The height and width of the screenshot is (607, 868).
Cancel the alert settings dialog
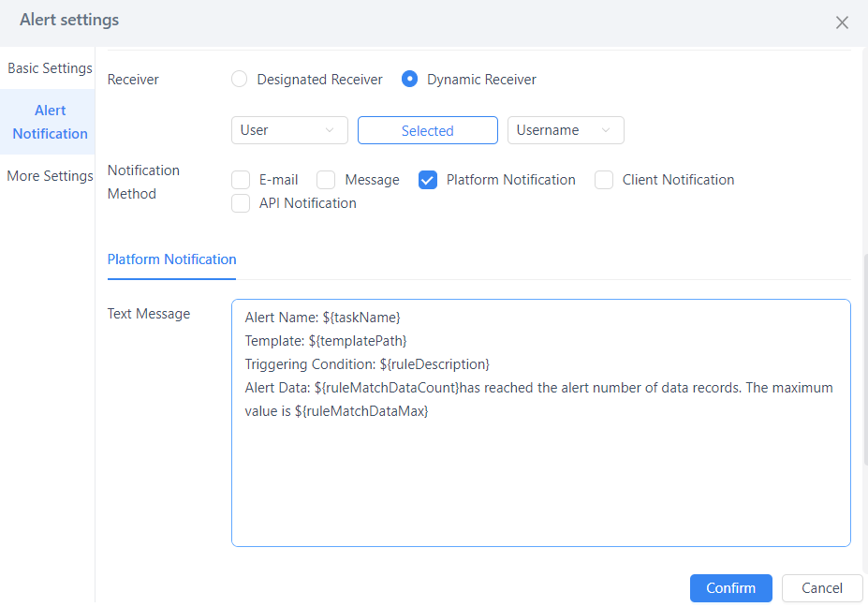point(821,588)
